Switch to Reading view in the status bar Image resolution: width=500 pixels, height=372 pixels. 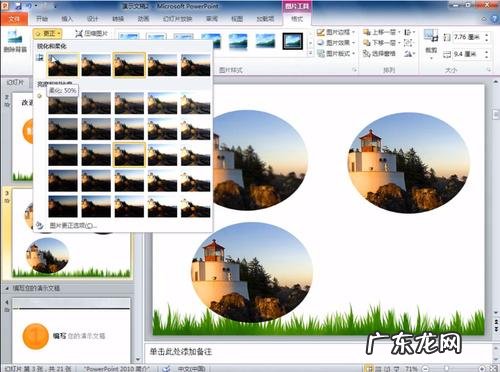coord(386,369)
